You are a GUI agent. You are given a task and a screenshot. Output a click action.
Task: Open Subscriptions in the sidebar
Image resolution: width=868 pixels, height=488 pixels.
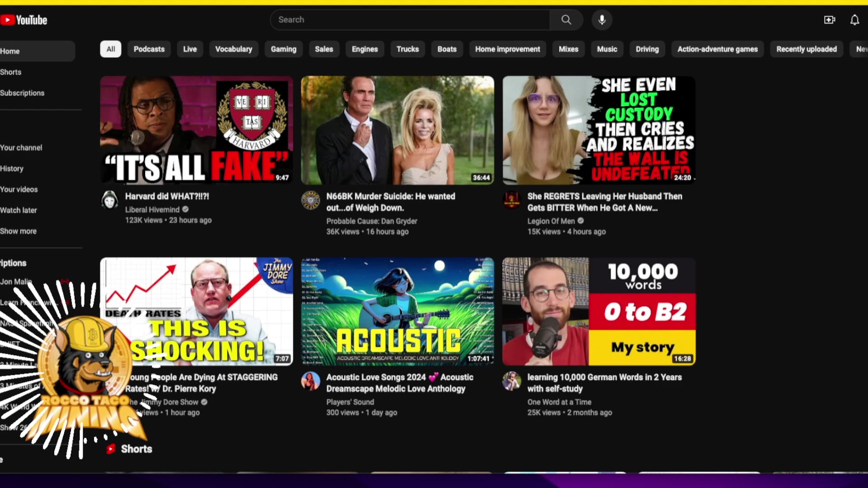(x=22, y=93)
